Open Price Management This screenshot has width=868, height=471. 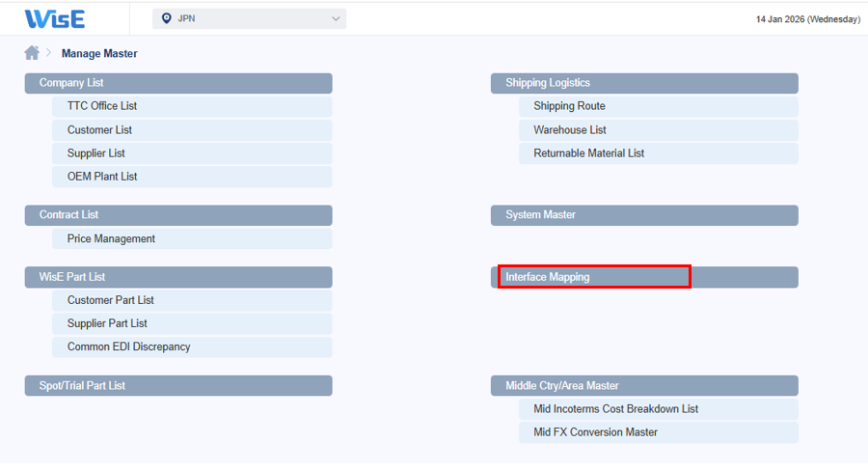pyautogui.click(x=192, y=238)
